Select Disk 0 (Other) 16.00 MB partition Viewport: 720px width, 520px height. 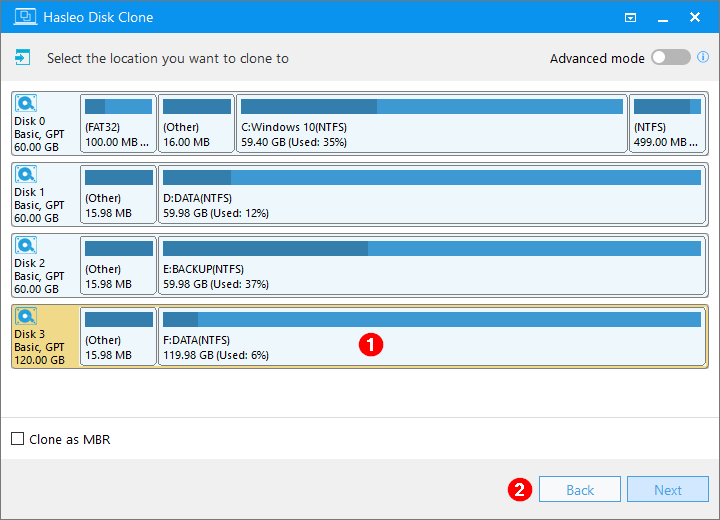197,123
